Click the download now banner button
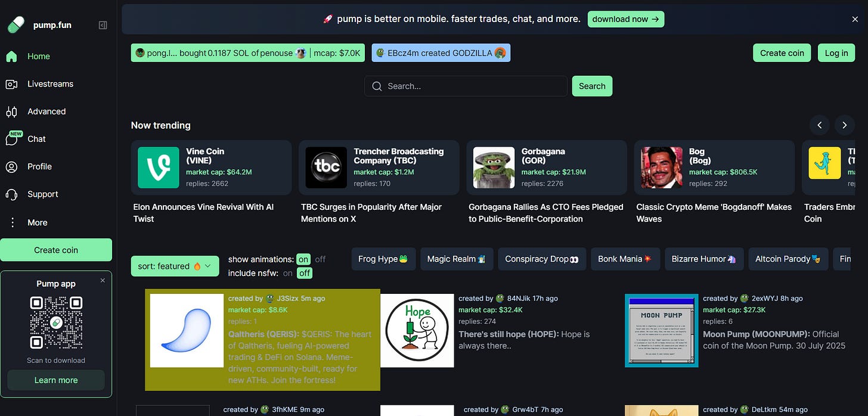The width and height of the screenshot is (868, 416). [x=625, y=18]
